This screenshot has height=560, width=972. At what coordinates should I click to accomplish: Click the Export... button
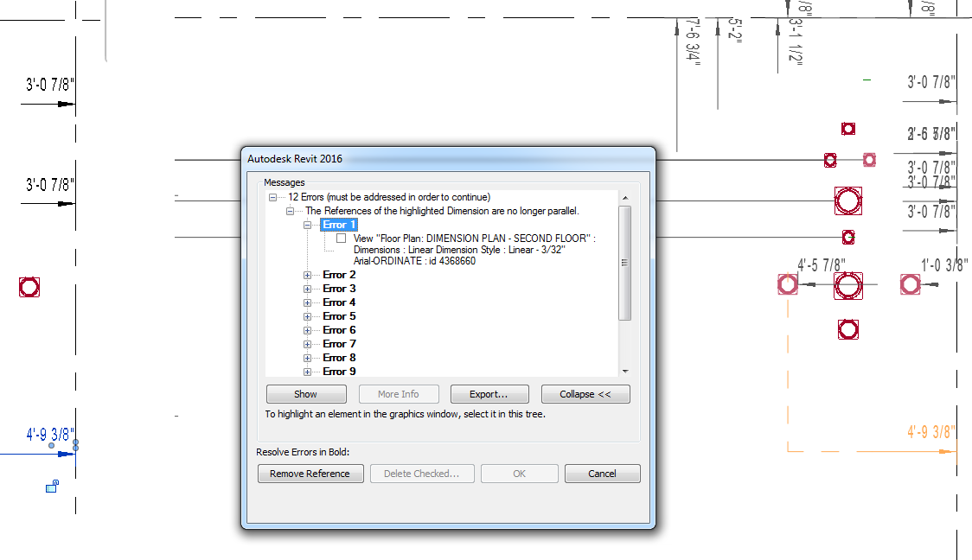point(489,394)
